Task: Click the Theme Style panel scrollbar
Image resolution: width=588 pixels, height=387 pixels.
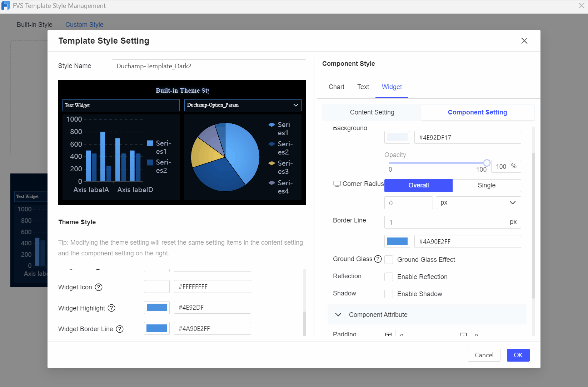Action: (x=304, y=324)
